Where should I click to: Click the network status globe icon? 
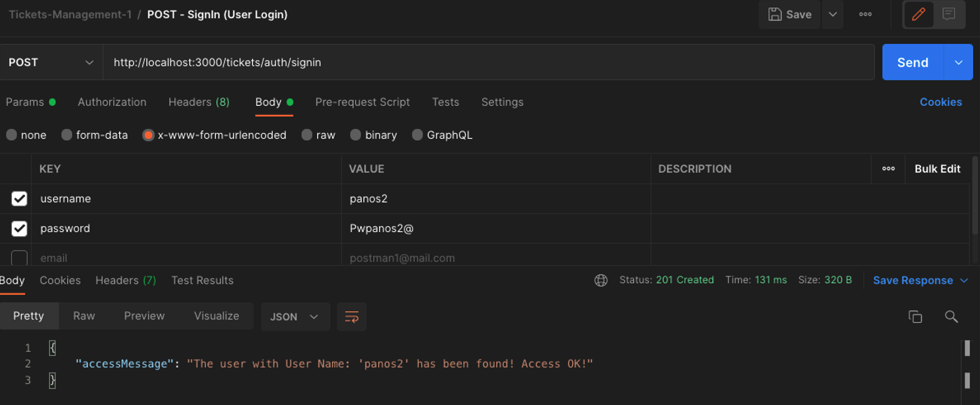coord(601,280)
